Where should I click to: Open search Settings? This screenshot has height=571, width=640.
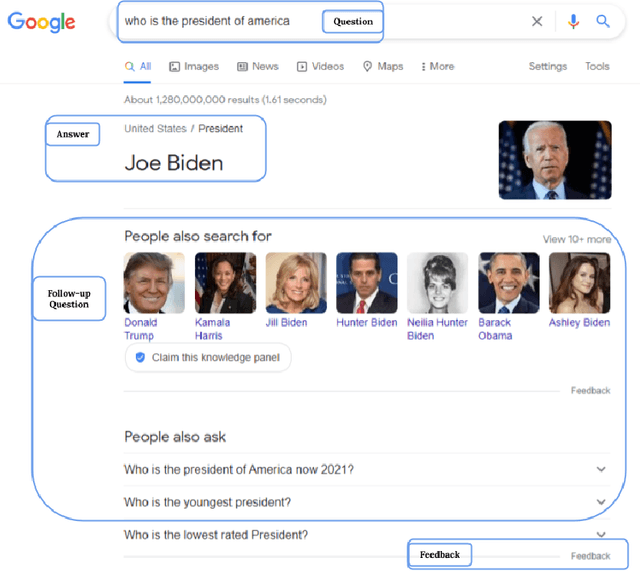[x=547, y=66]
